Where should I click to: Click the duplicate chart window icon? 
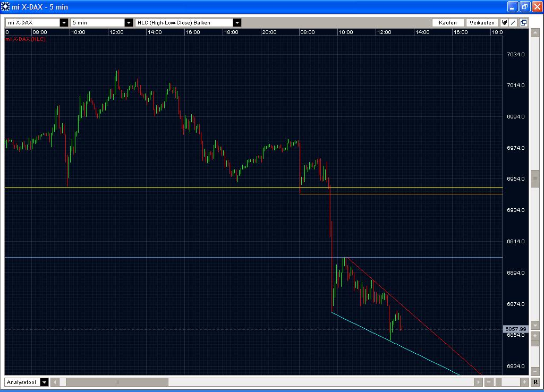[x=522, y=22]
